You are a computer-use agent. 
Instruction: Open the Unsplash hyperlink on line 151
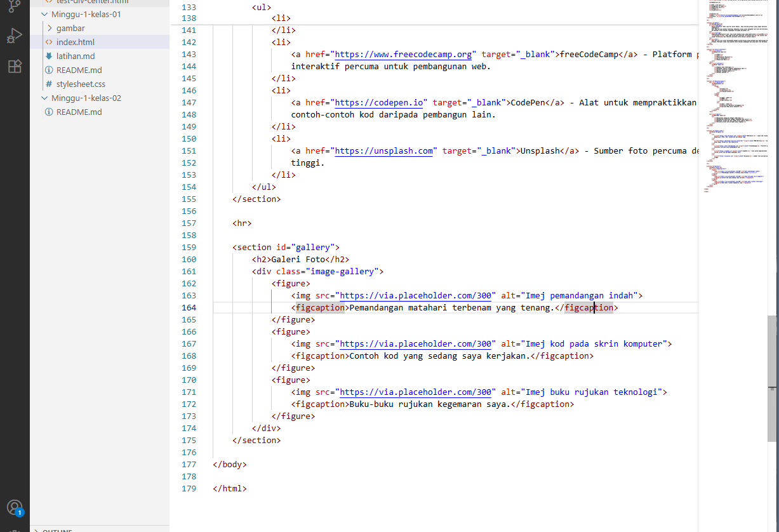click(x=383, y=150)
